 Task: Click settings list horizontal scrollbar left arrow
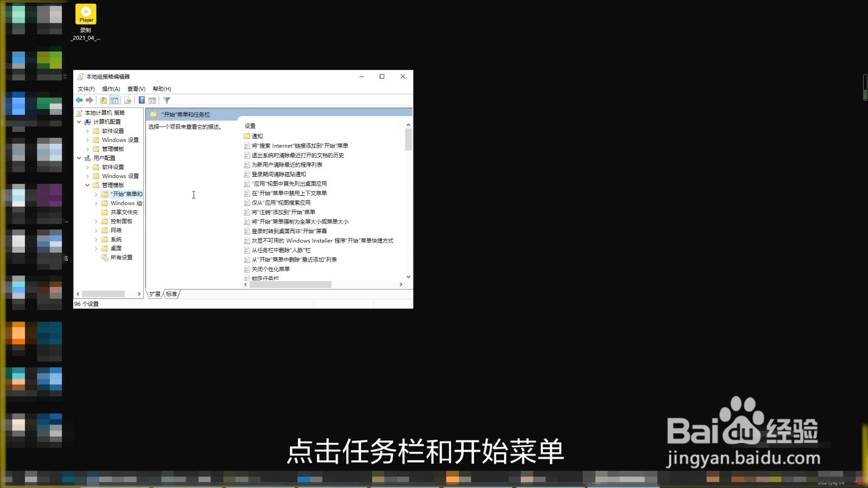point(246,285)
